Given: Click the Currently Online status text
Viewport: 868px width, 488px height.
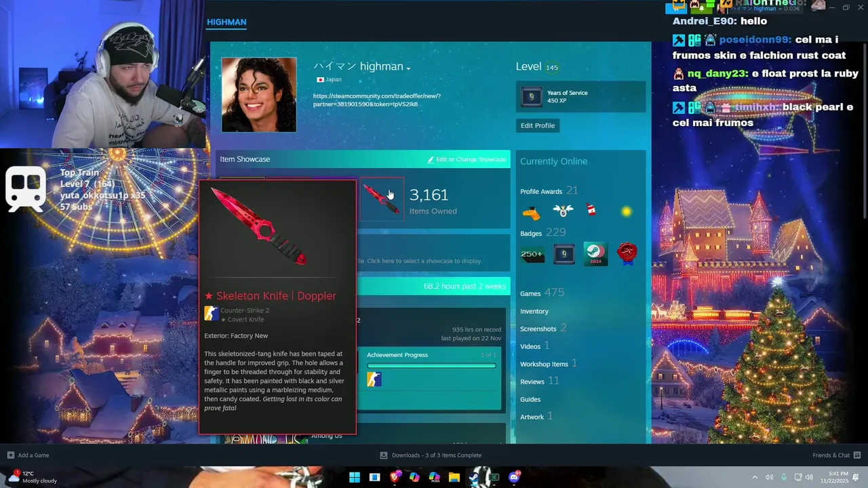Looking at the screenshot, I should coord(554,161).
